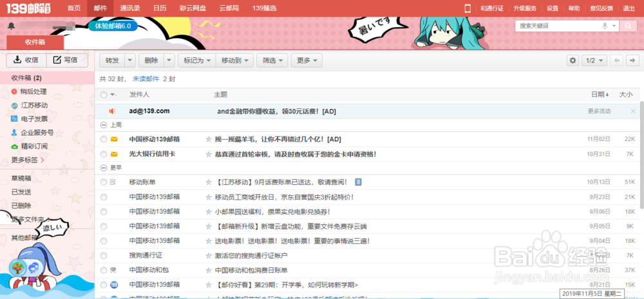
Task: Click the 电子发票 icon in sidebar
Action: (14, 119)
